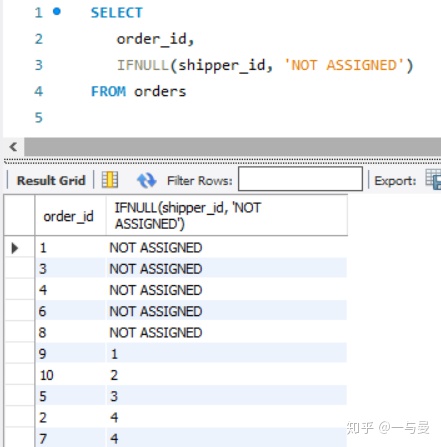Click shipper value 4 in order 7 row

pos(114,439)
